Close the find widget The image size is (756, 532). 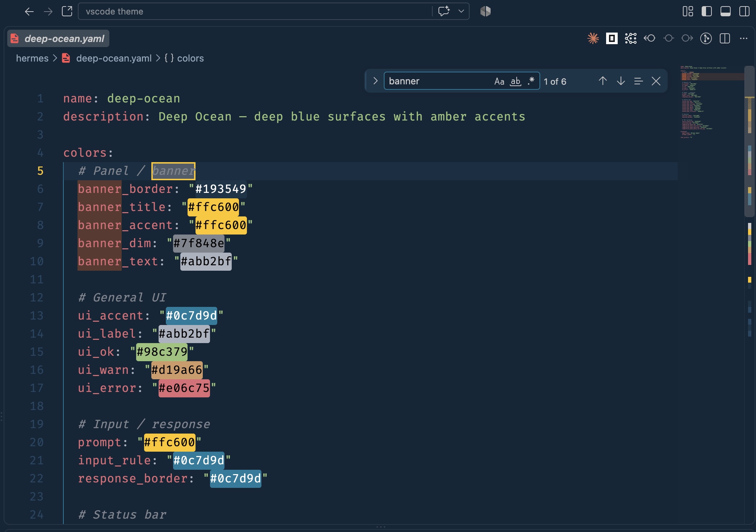(656, 81)
